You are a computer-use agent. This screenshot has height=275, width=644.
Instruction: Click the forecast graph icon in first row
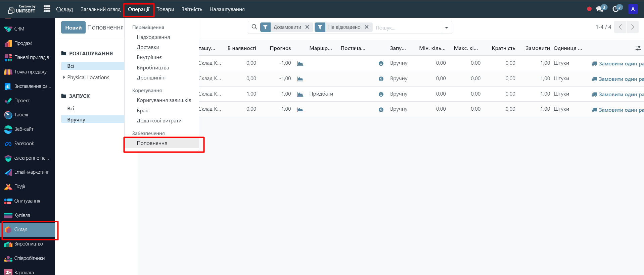300,63
